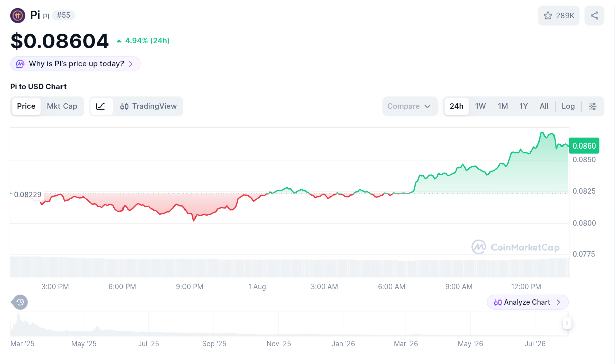Open the Compare dropdown

point(410,106)
